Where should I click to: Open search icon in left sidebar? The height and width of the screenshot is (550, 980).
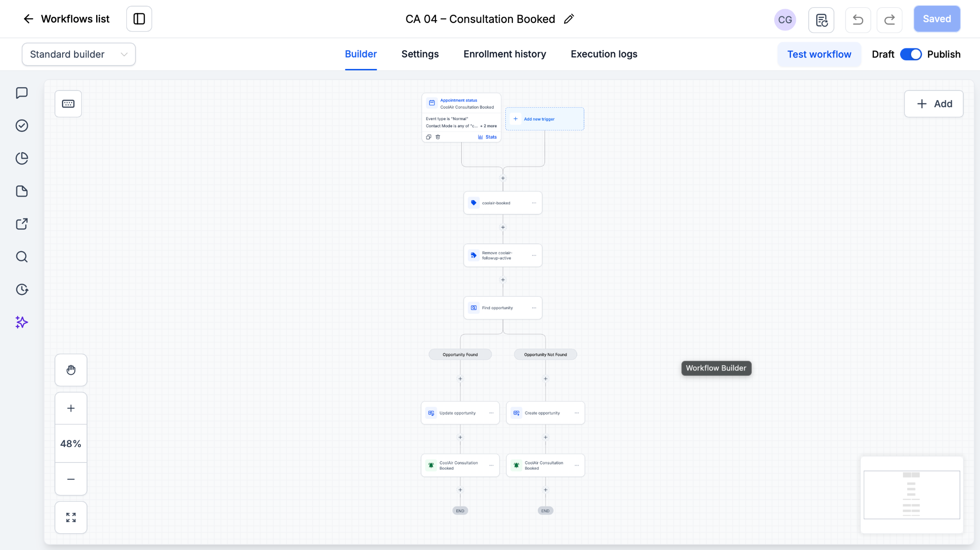tap(22, 257)
